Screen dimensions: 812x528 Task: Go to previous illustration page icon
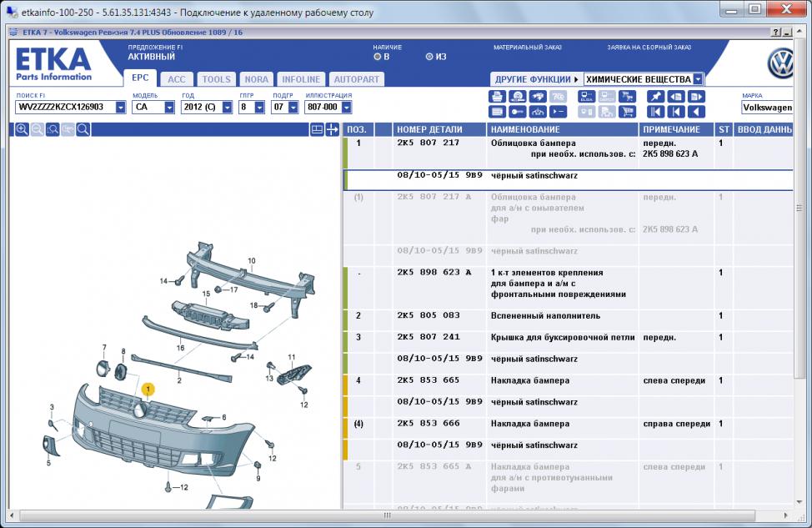click(676, 97)
